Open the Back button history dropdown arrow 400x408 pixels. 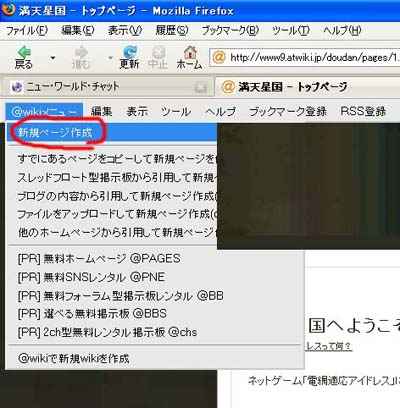tap(53, 58)
